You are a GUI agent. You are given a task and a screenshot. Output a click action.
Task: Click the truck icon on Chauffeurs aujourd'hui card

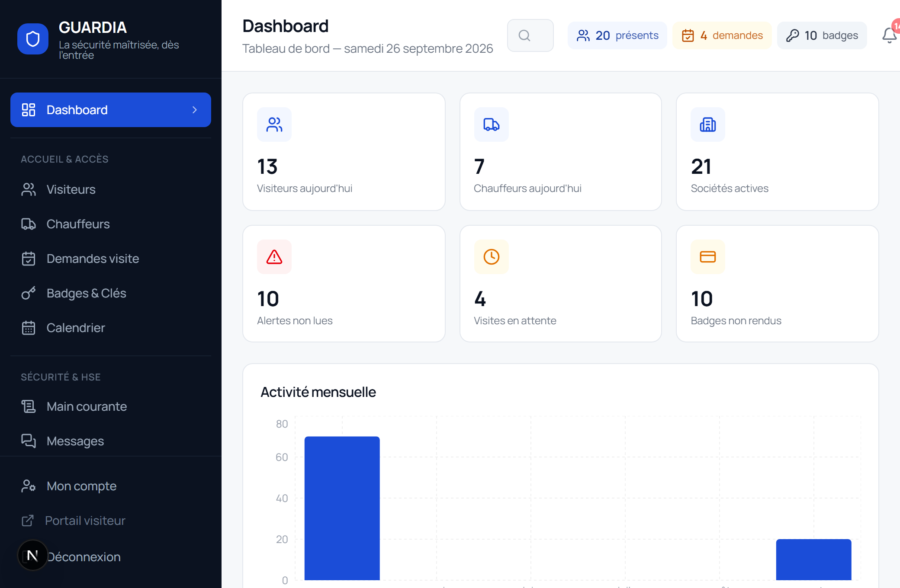click(x=492, y=125)
